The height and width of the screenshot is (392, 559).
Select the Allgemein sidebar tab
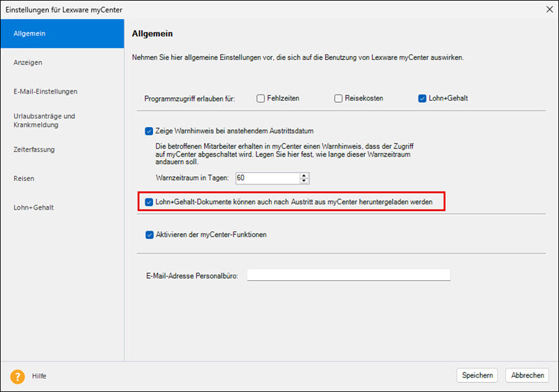tap(62, 34)
